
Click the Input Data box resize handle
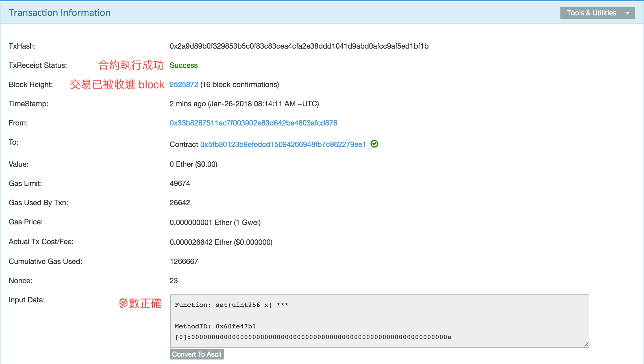pos(586,344)
